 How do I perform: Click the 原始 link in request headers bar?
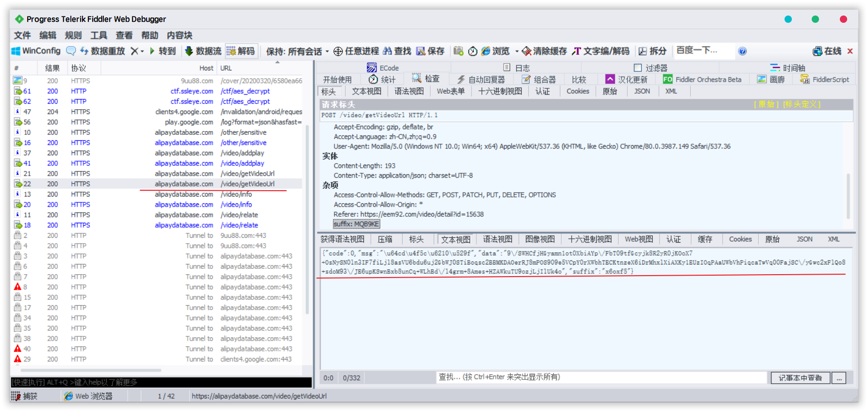pos(767,104)
